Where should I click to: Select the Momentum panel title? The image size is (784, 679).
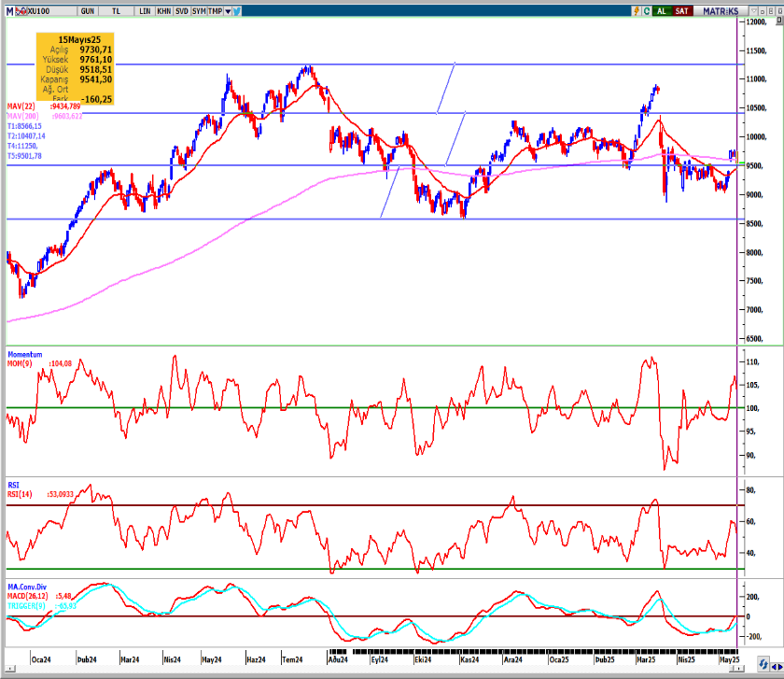(x=25, y=354)
